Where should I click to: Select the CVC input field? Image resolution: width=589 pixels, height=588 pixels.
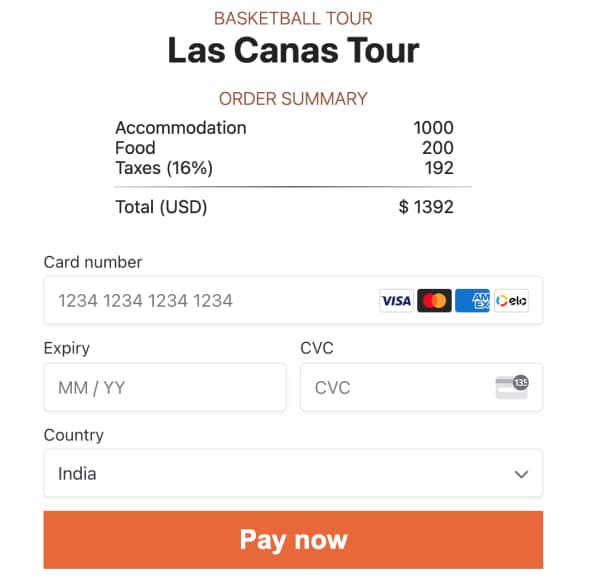pyautogui.click(x=421, y=387)
